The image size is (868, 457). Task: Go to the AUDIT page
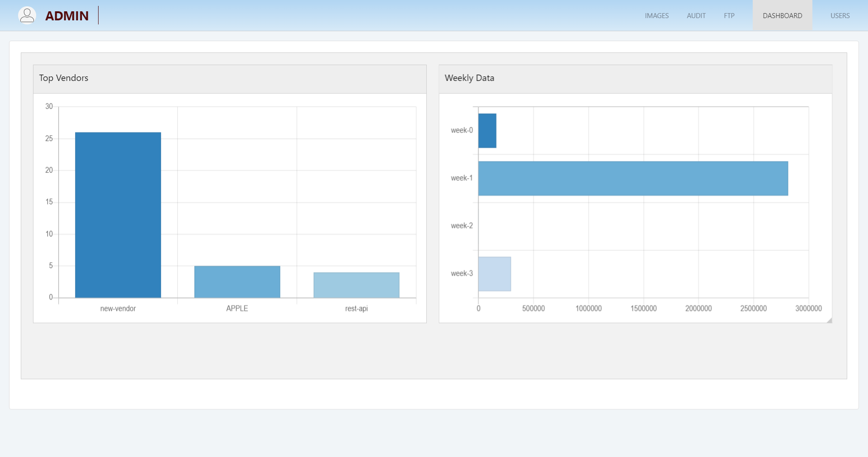[x=696, y=16]
